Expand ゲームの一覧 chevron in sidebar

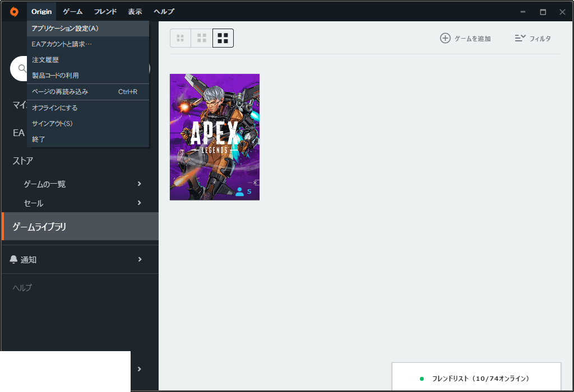click(139, 184)
